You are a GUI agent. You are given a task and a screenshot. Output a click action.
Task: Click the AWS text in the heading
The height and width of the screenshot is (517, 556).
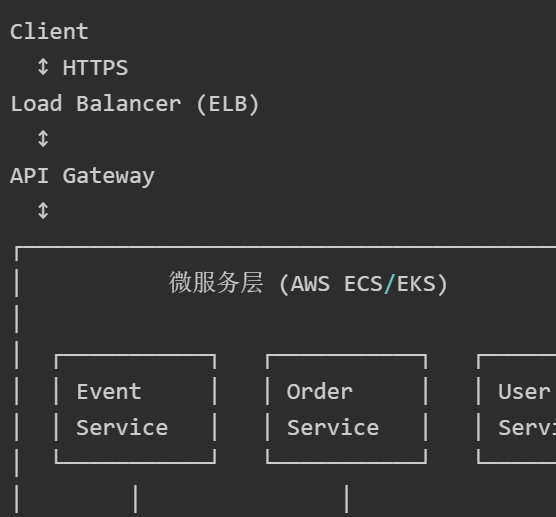310,284
